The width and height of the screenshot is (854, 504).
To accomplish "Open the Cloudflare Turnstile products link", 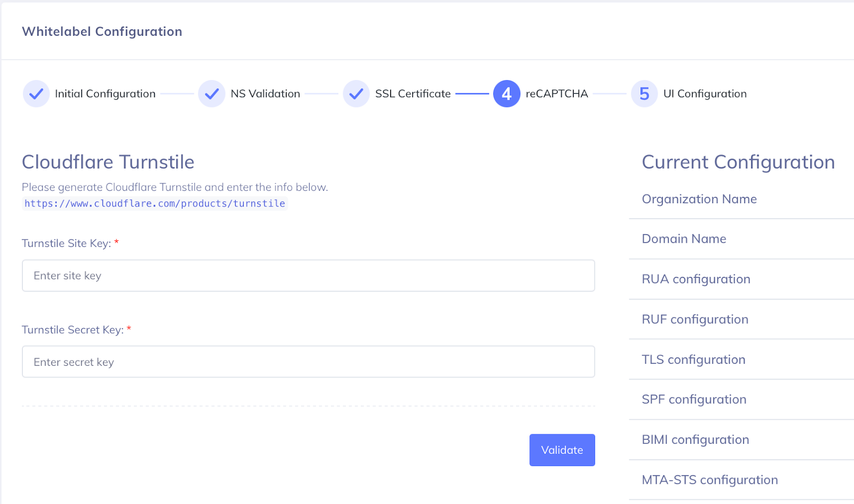I will point(155,203).
